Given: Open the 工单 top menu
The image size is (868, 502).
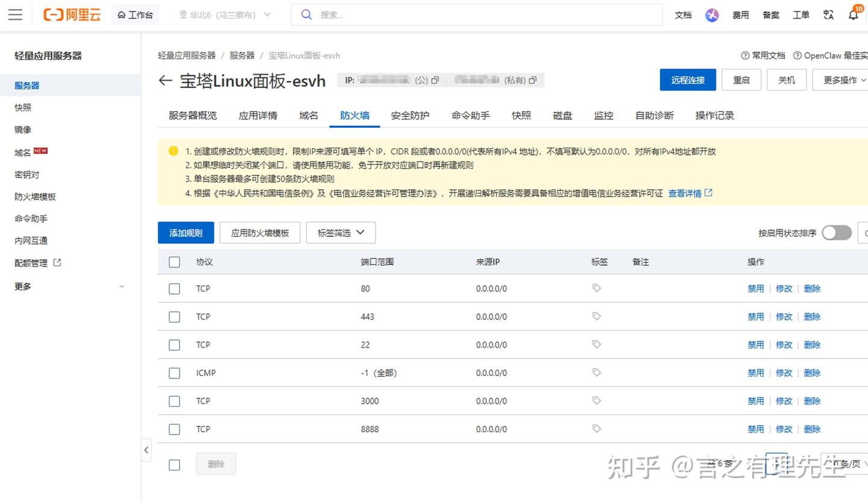Looking at the screenshot, I should coord(801,15).
